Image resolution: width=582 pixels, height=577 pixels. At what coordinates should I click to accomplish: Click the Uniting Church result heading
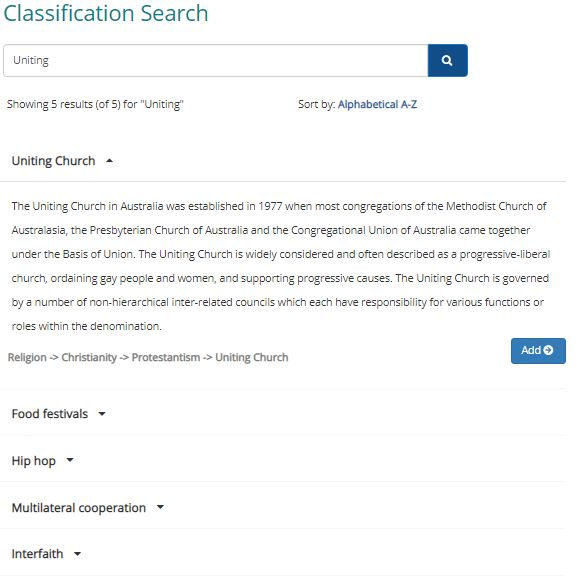point(53,161)
